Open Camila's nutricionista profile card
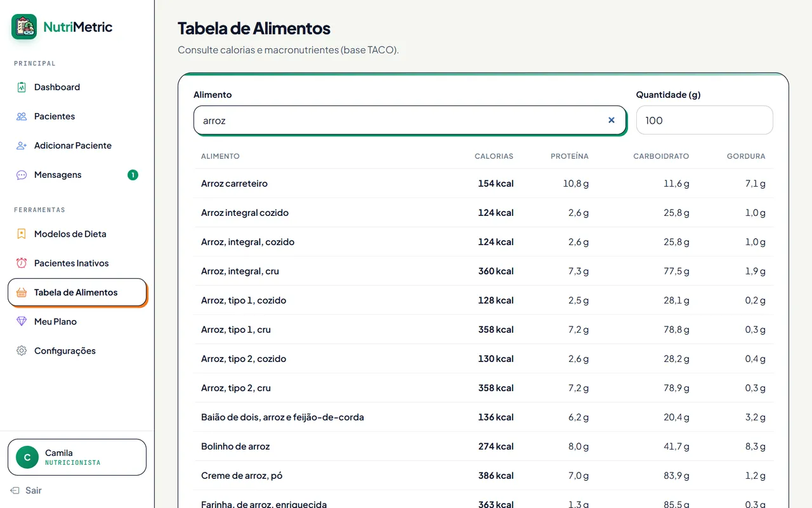This screenshot has height=508, width=812. (x=77, y=457)
